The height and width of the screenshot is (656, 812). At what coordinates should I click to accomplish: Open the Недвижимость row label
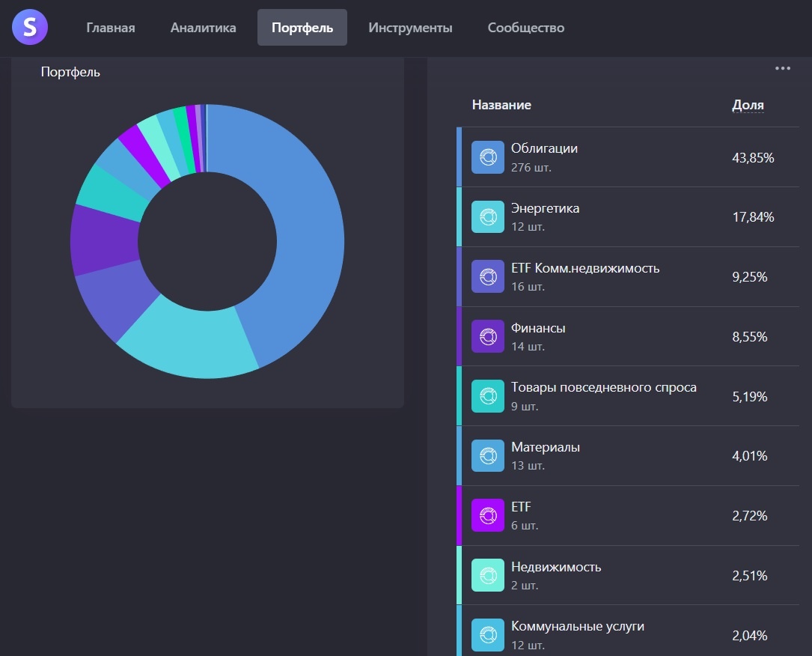click(556, 567)
